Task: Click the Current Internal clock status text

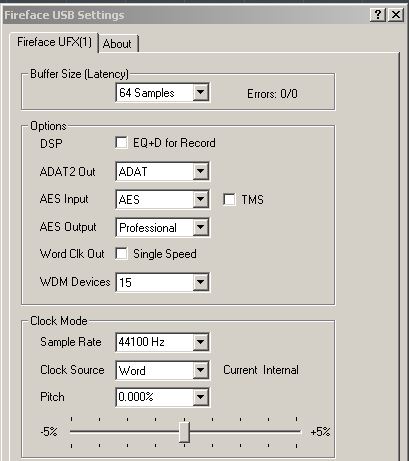Action: point(261,370)
